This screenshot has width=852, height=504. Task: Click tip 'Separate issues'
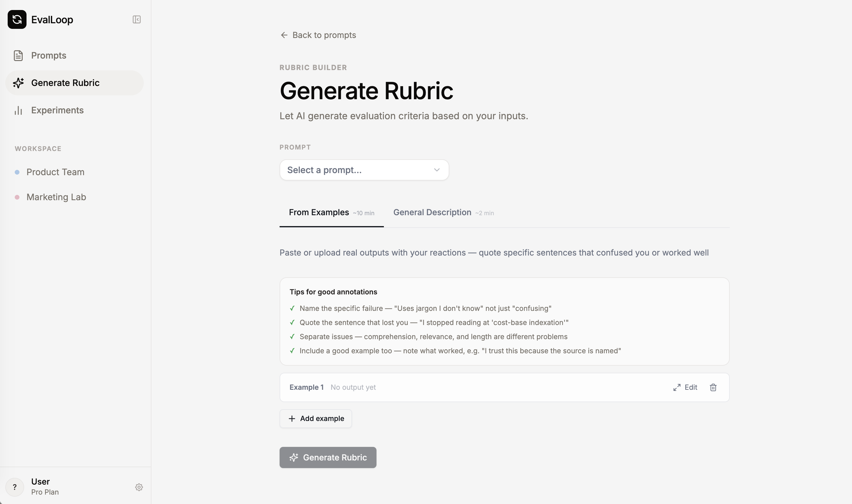click(434, 336)
